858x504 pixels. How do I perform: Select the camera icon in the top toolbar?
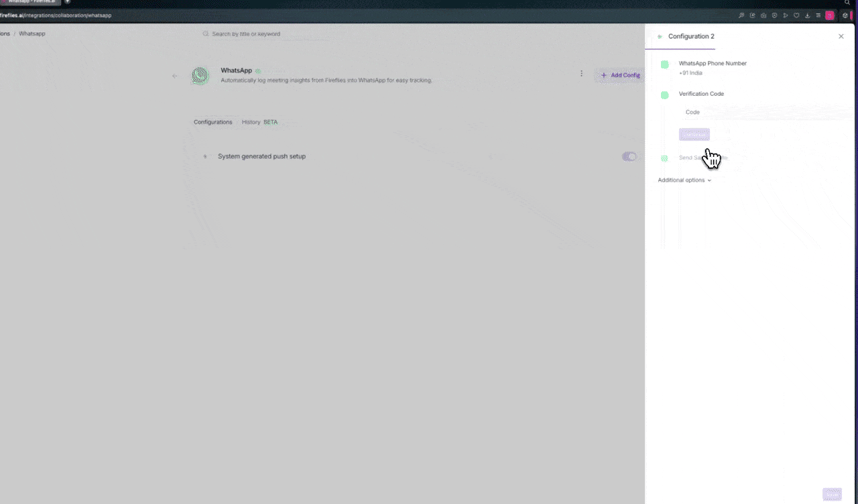click(764, 15)
